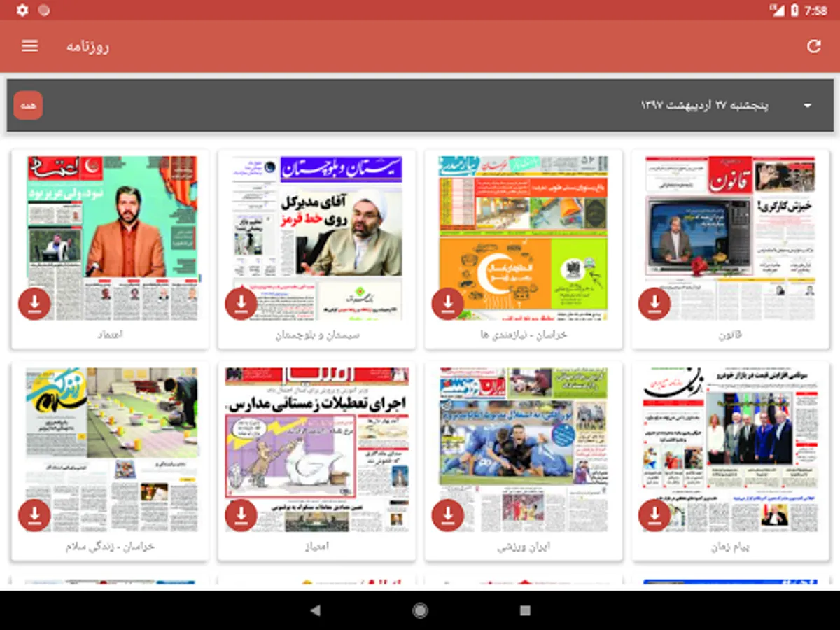This screenshot has height=630, width=840.
Task: Download the امتیاز newspaper
Action: tap(241, 515)
